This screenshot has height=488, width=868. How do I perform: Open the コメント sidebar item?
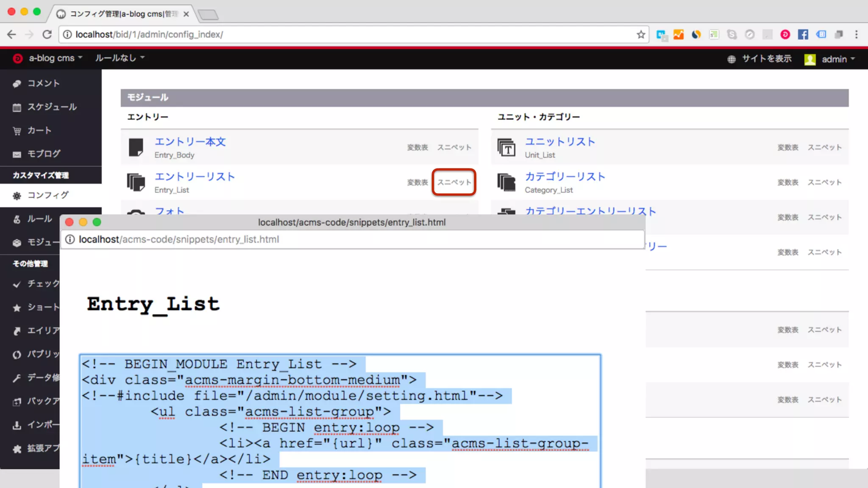(43, 83)
